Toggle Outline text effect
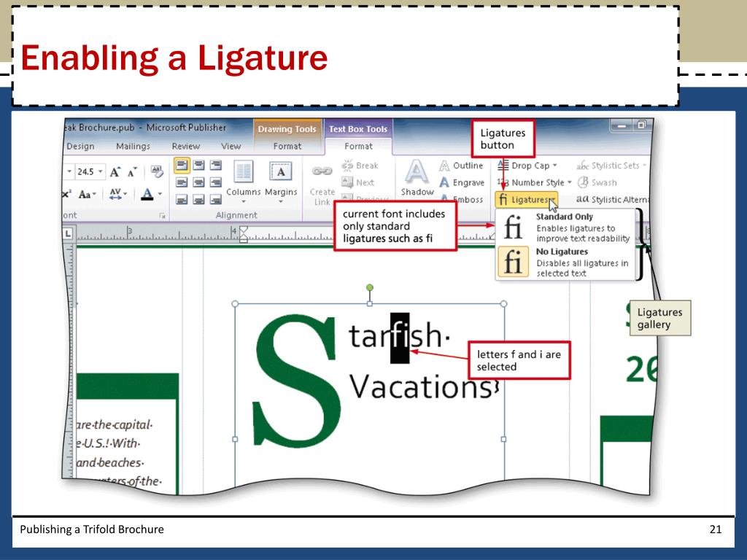The height and width of the screenshot is (560, 747). (461, 166)
